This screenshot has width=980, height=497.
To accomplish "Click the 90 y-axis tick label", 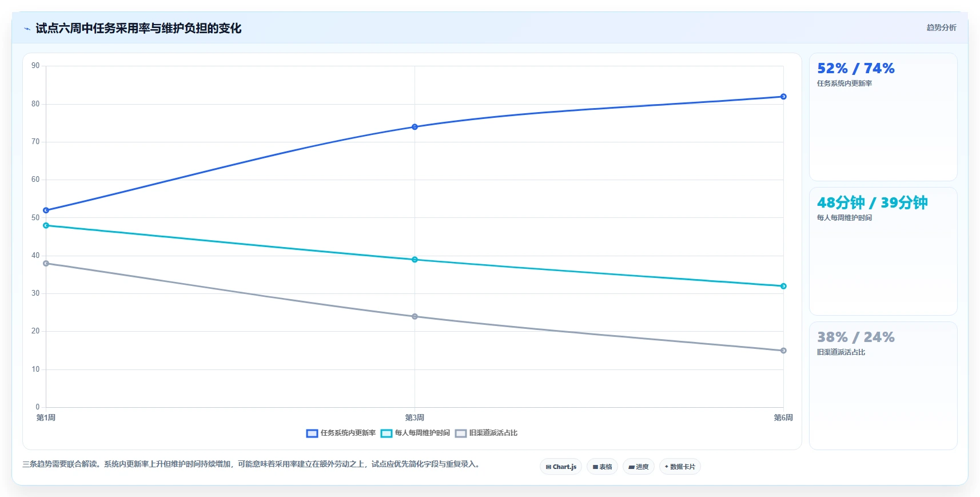I will point(35,66).
